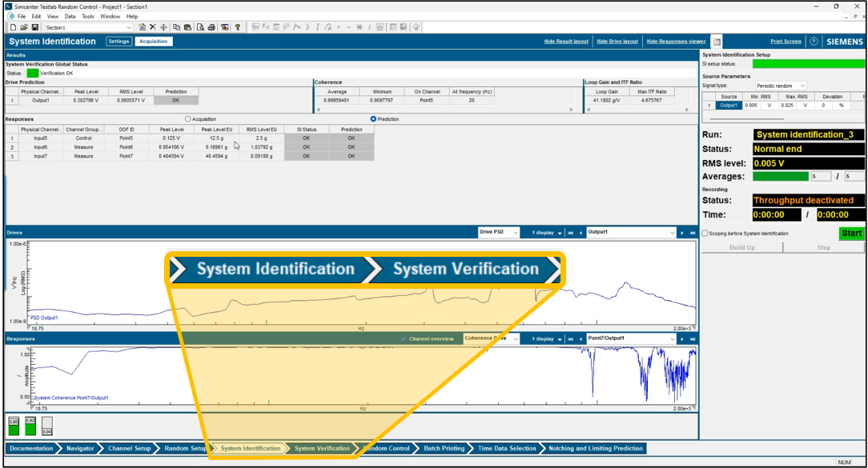Viewport: 868px width, 468px height.
Task: Enable Scoping before System Identification checkbox
Action: coord(705,234)
